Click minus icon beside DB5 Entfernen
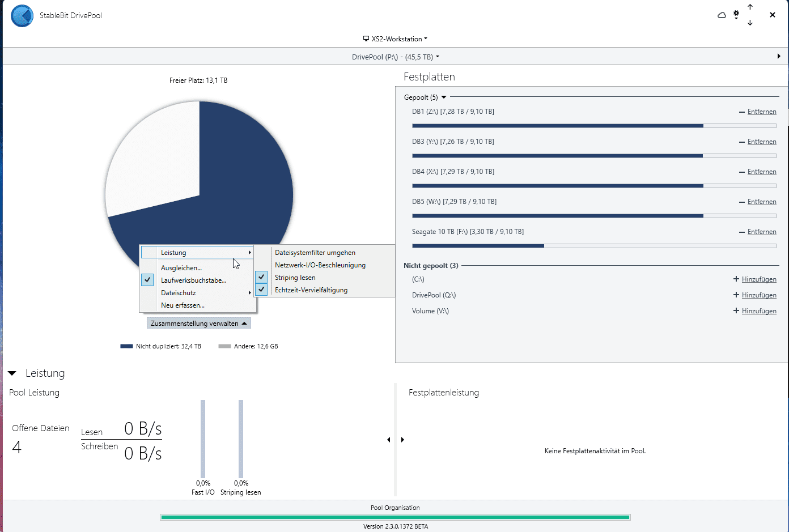The height and width of the screenshot is (532, 789). pos(742,202)
